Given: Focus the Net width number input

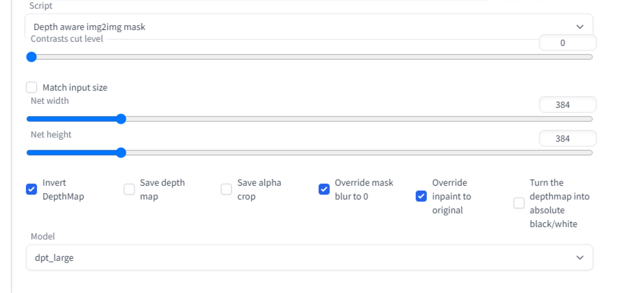Looking at the screenshot, I should (567, 105).
